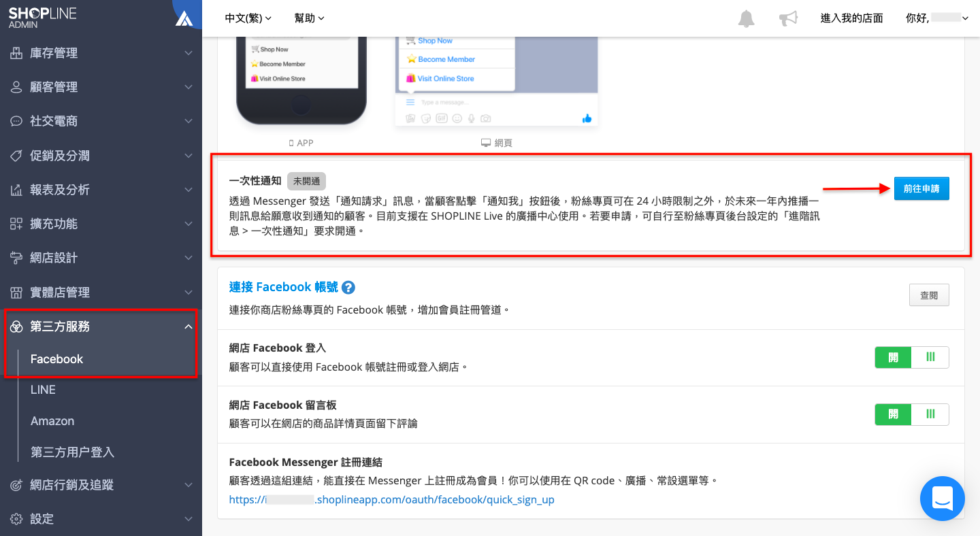
Task: Click the help question mark beside 連接 Facebook 帳號
Action: tap(348, 288)
